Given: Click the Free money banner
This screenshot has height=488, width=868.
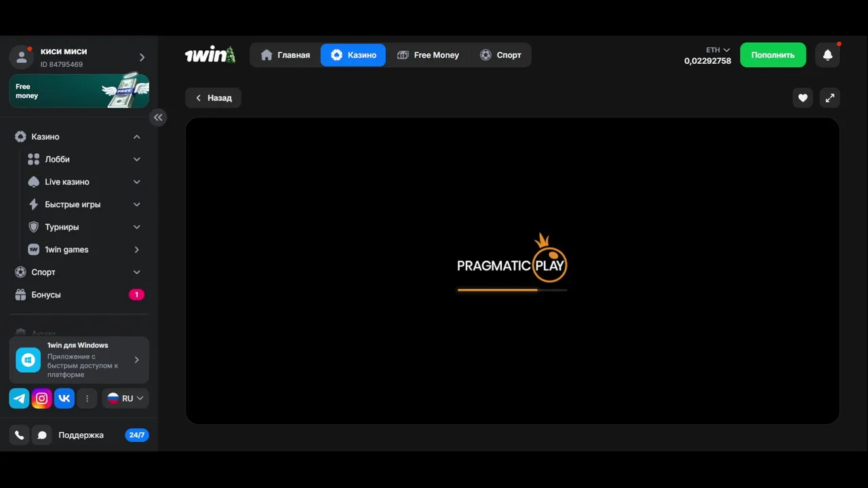Looking at the screenshot, I should click(79, 91).
